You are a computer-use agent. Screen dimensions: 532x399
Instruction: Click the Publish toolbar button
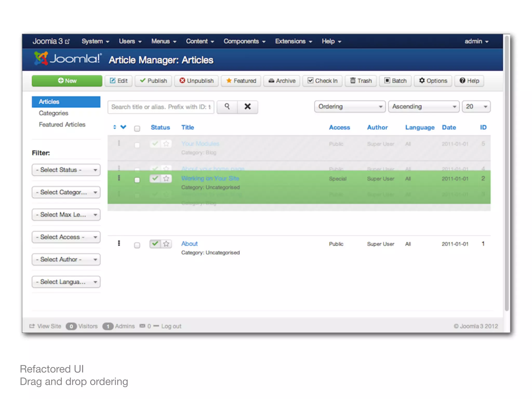153,81
